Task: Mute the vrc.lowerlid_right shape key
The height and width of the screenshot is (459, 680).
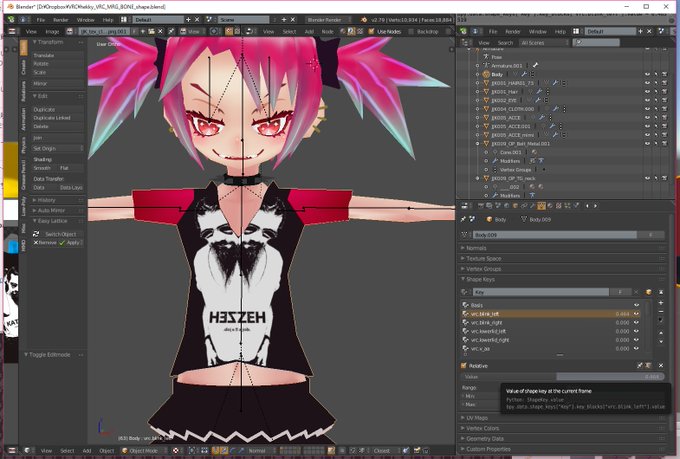Action: (x=636, y=340)
